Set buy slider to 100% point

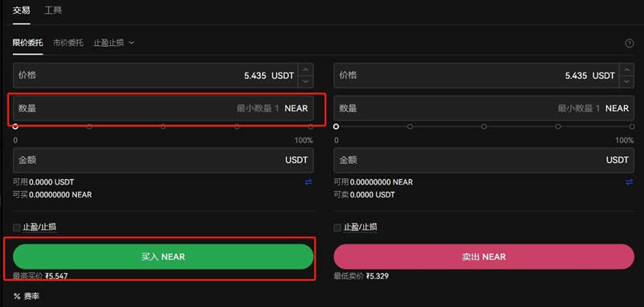[311, 127]
